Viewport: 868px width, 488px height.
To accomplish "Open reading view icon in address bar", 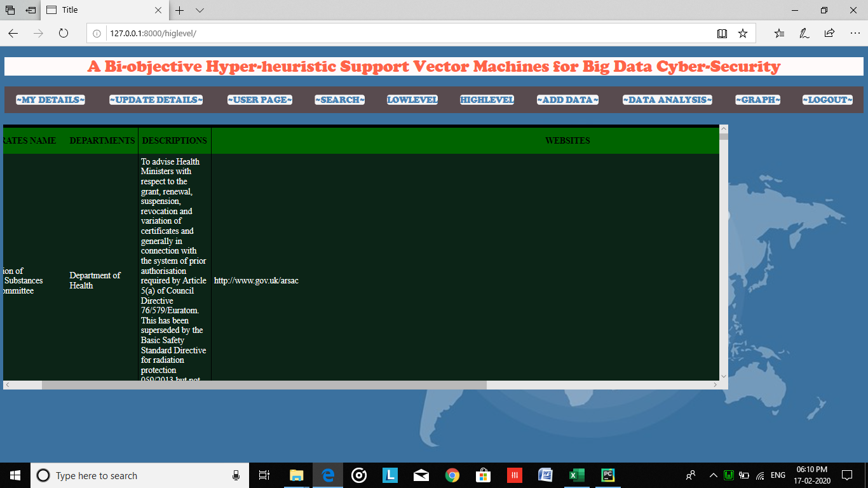I will click(x=722, y=33).
